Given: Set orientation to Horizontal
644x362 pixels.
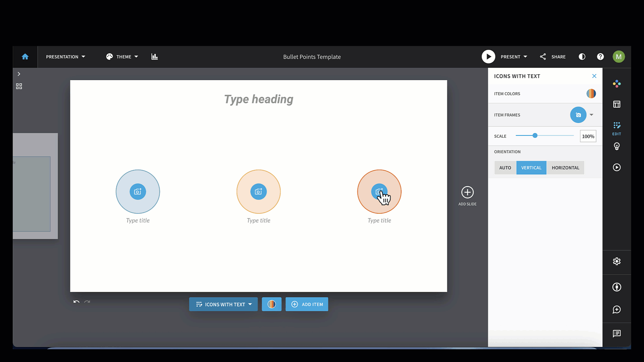Looking at the screenshot, I should (566, 168).
